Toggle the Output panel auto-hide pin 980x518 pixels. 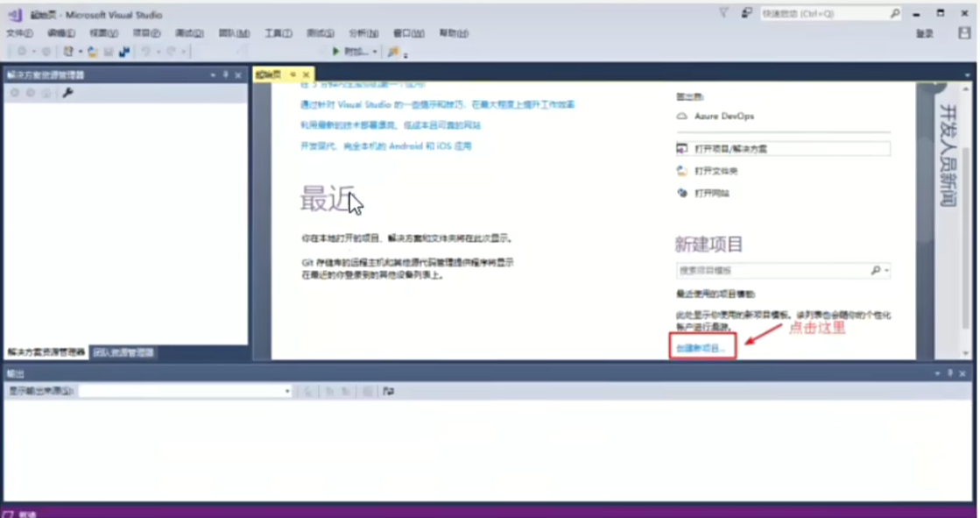coord(950,373)
